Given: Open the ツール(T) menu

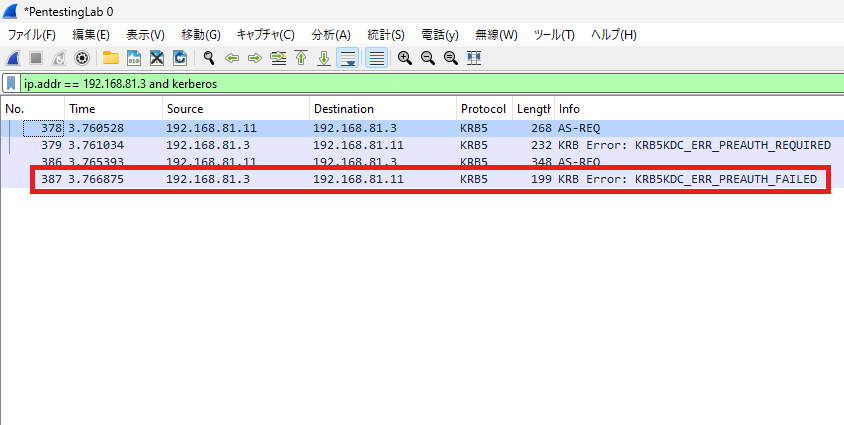Looking at the screenshot, I should pyautogui.click(x=554, y=35).
